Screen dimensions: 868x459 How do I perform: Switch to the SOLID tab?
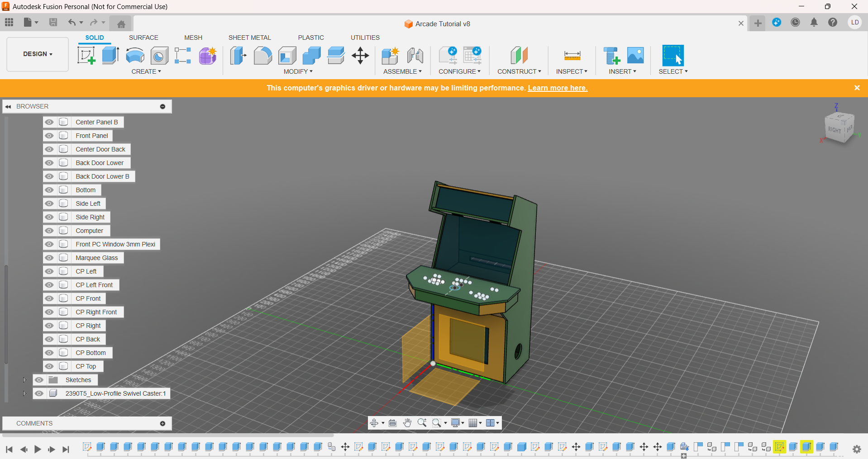point(95,38)
